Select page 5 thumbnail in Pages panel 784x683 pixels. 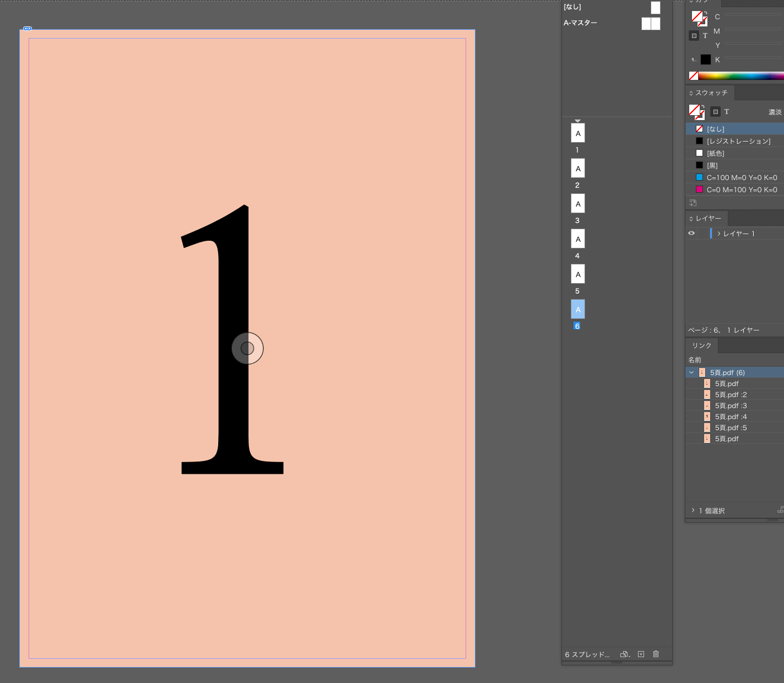tap(578, 274)
